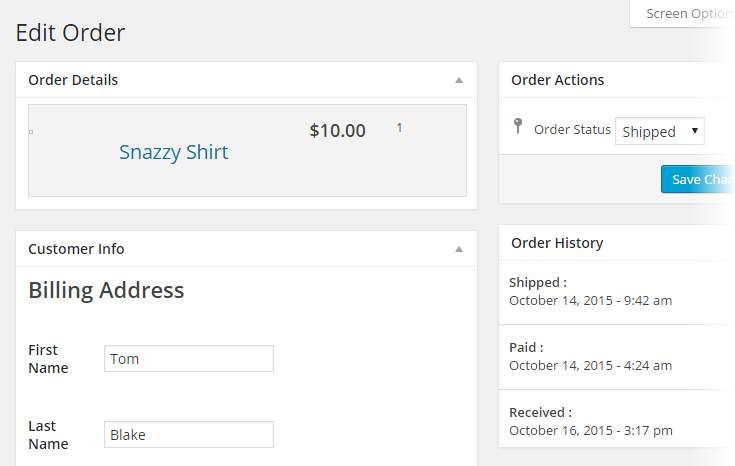Click the Order Details panel title

click(x=73, y=80)
